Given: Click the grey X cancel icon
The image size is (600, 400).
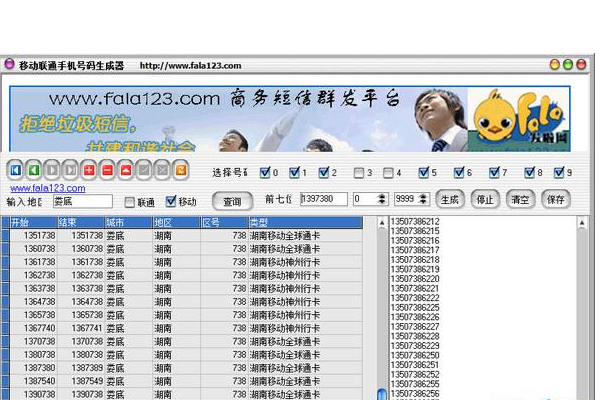Looking at the screenshot, I should point(162,170).
